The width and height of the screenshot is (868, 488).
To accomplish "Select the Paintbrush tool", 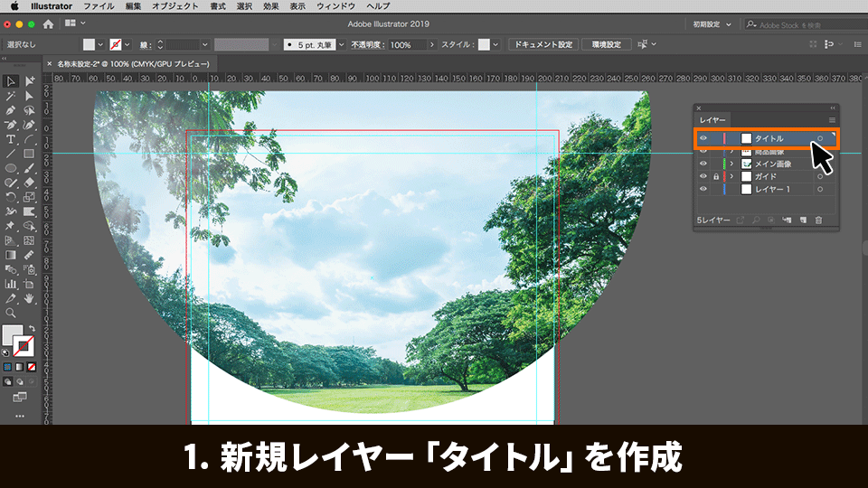I will 29,168.
